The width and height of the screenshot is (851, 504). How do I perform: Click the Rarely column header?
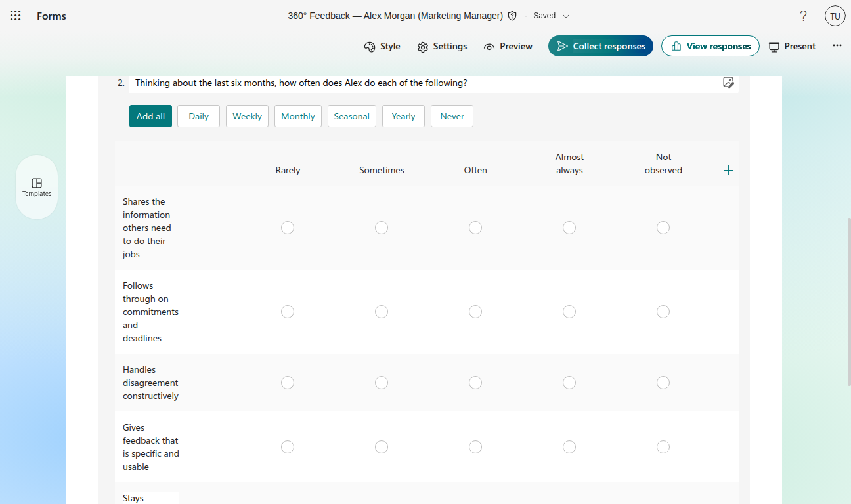288,171
